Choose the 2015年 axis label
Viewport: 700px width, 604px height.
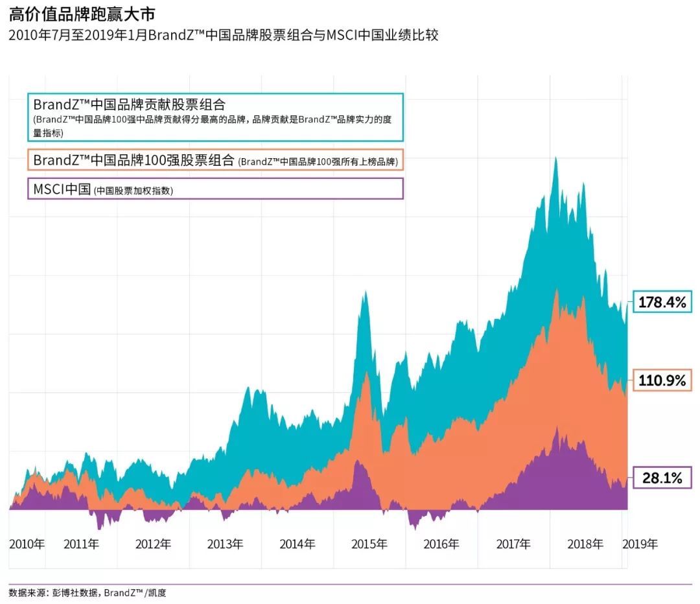pyautogui.click(x=369, y=544)
